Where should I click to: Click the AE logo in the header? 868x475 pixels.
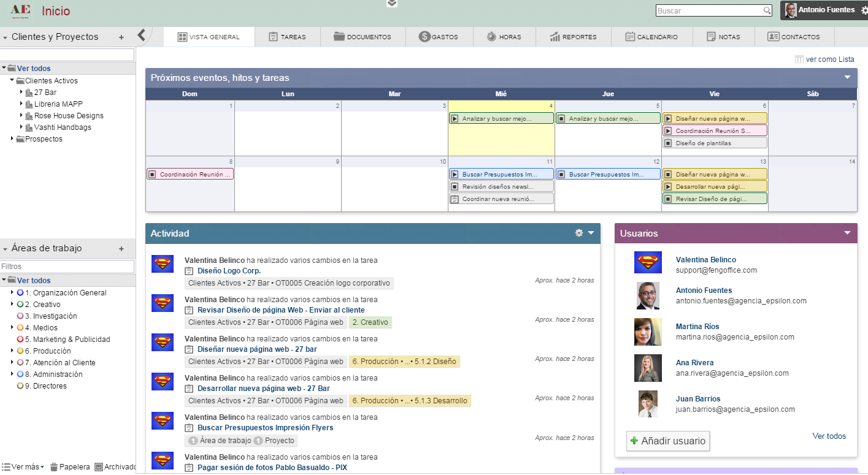[21, 11]
